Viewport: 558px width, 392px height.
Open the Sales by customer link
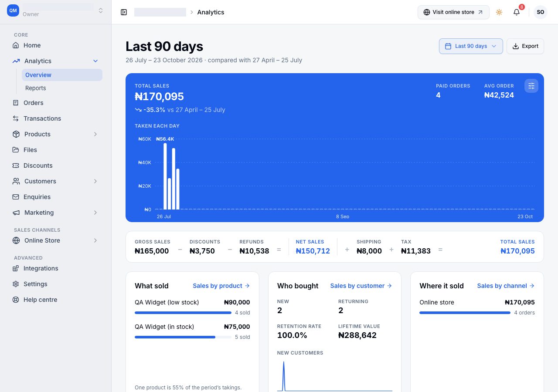coord(361,286)
